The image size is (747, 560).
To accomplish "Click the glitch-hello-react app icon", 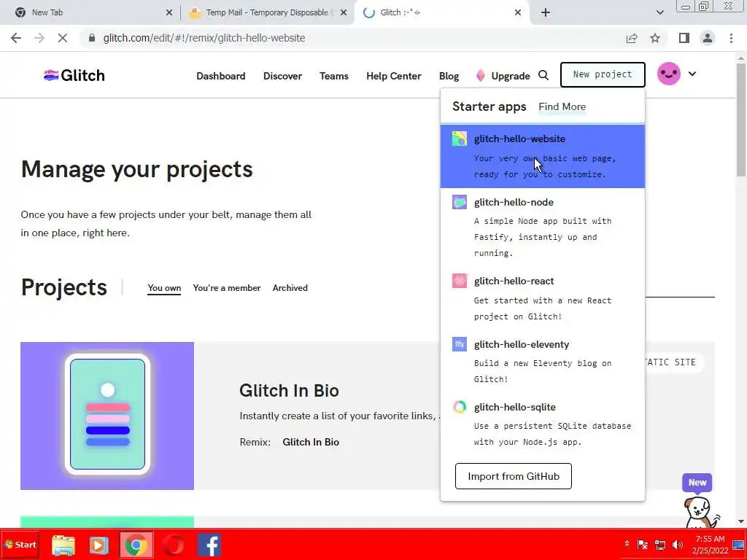I will click(460, 281).
